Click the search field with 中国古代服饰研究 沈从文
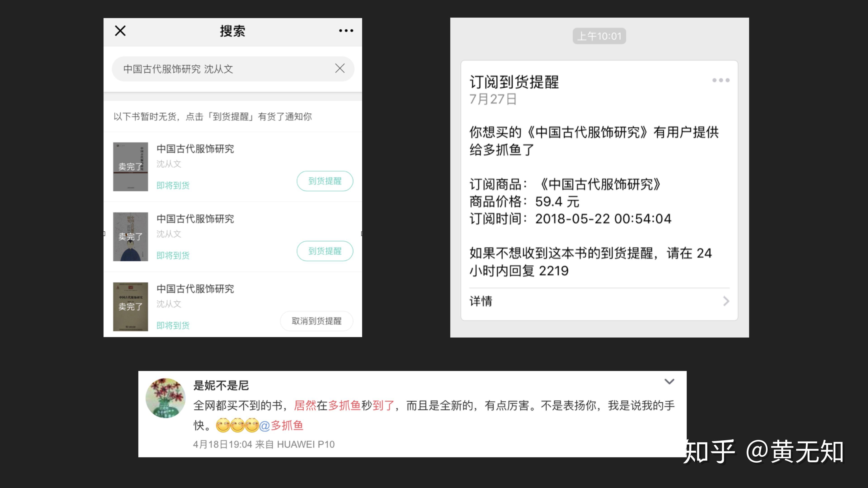 [x=233, y=69]
